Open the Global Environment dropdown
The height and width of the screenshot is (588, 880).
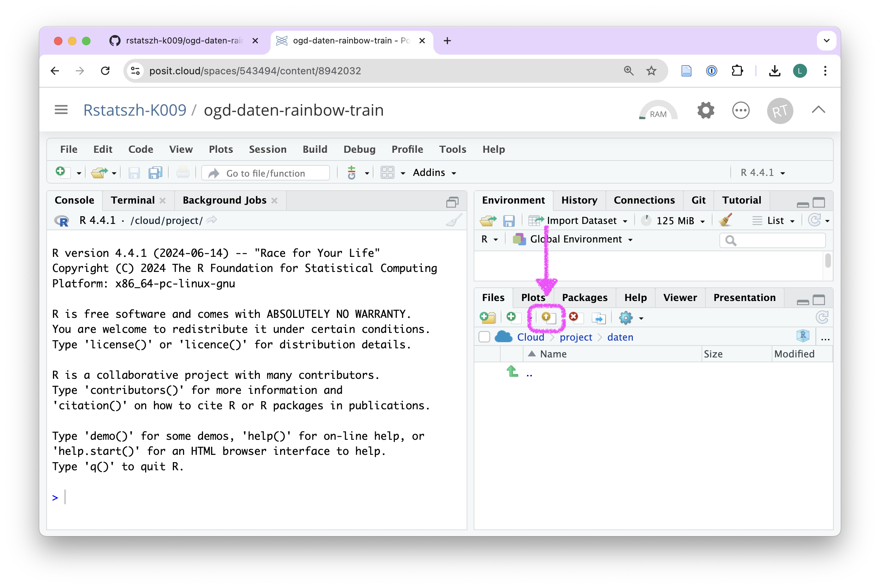(x=573, y=239)
